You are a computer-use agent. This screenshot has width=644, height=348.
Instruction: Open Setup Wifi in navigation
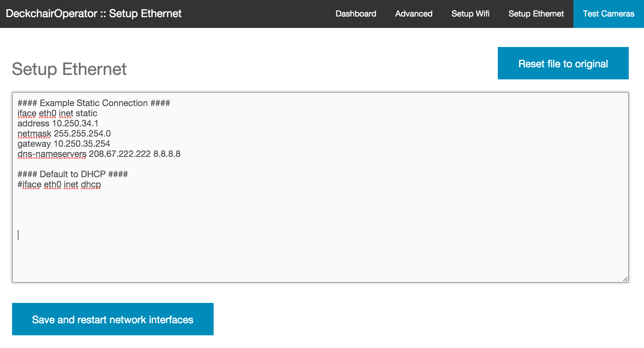470,14
